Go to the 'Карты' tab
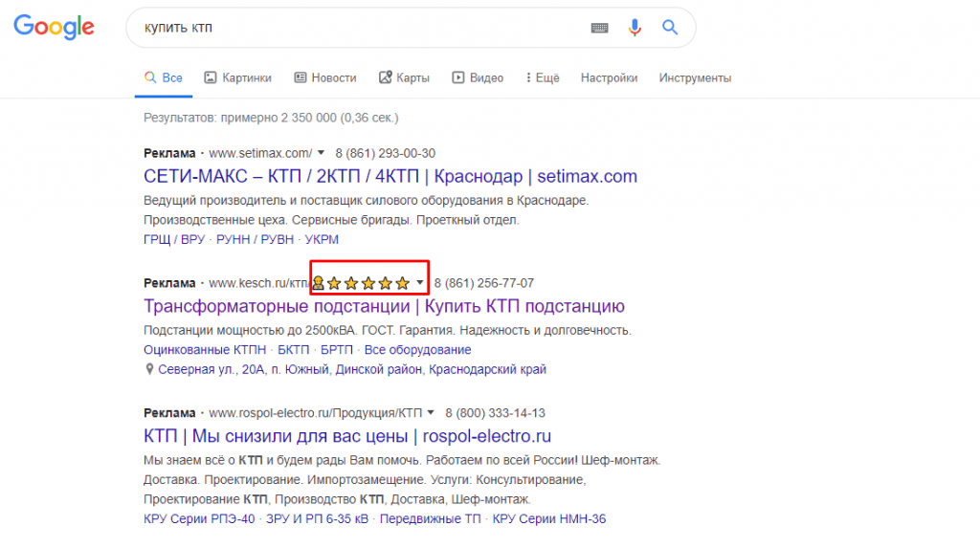Screen dimensions: 980x548 tap(405, 78)
